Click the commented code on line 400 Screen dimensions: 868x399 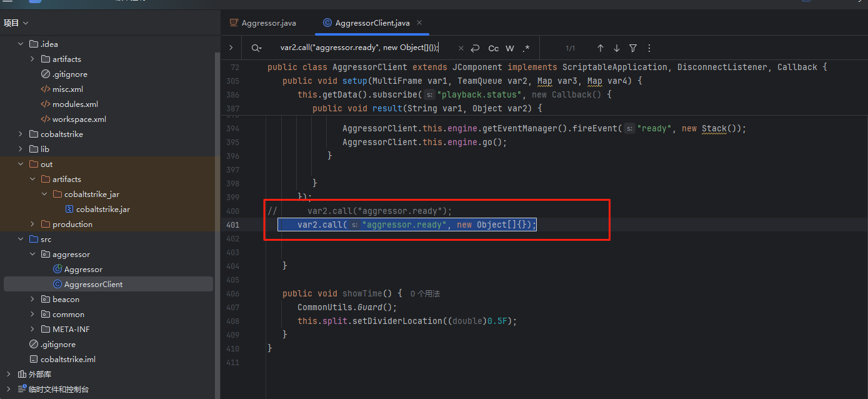pos(379,211)
